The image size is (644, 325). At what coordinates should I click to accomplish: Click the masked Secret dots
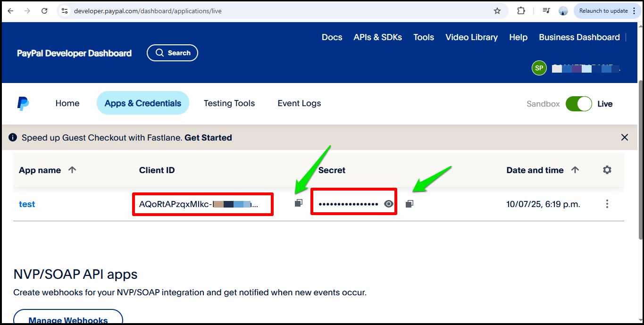(x=349, y=204)
